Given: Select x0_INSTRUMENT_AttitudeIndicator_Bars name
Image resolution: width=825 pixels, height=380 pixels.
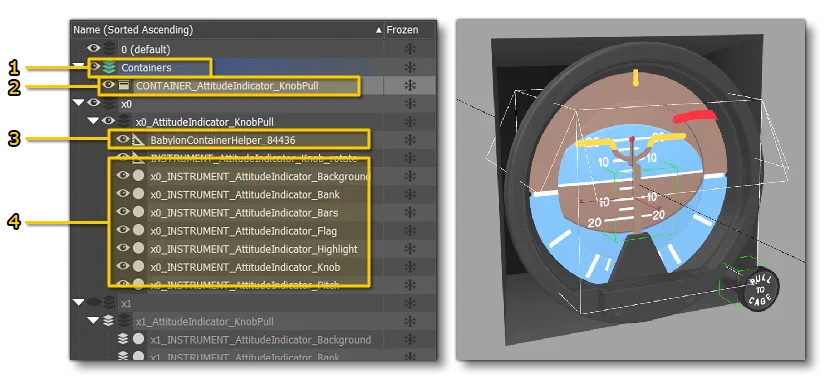Looking at the screenshot, I should tap(244, 213).
